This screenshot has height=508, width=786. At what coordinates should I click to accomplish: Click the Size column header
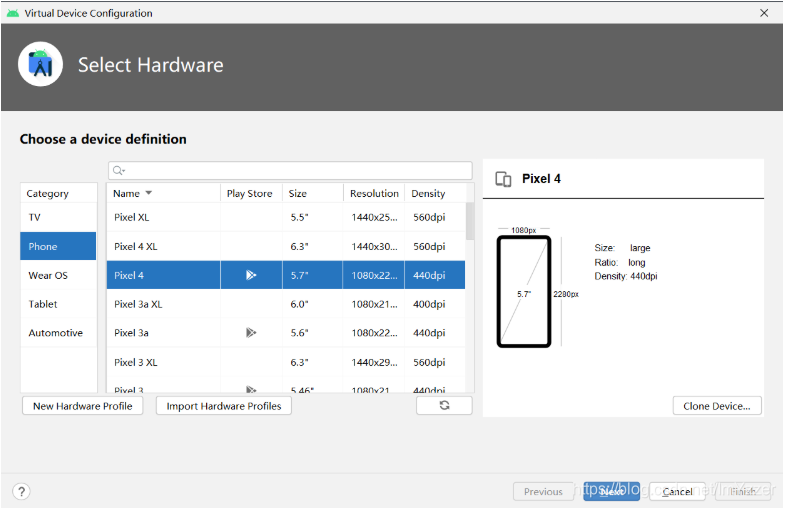313,193
